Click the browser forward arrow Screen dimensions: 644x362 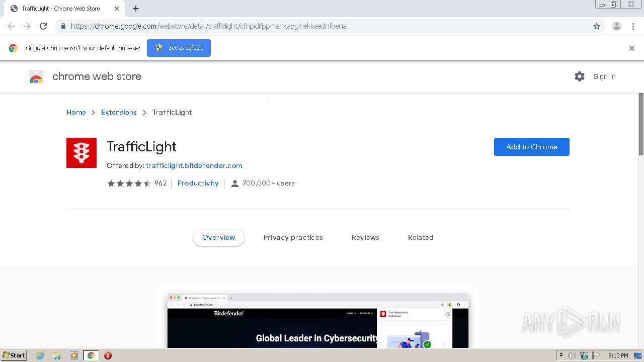[x=27, y=26]
